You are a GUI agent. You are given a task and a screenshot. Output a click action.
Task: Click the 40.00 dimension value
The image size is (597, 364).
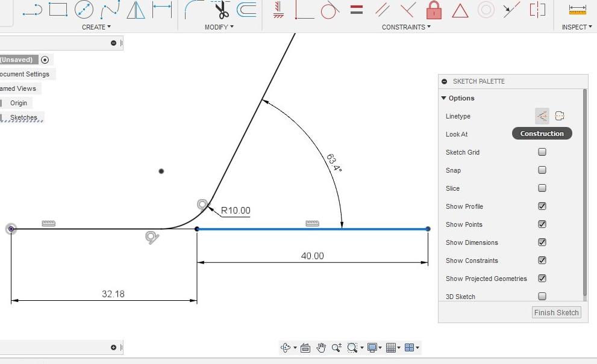312,256
